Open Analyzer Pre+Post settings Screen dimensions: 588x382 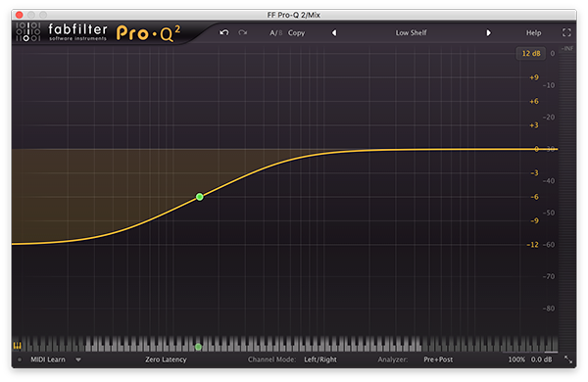pos(438,359)
